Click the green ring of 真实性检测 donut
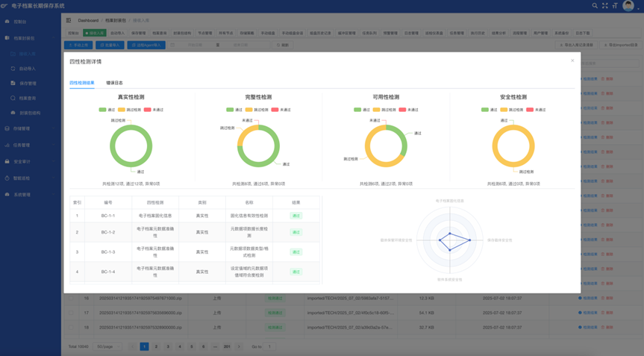 click(113, 146)
